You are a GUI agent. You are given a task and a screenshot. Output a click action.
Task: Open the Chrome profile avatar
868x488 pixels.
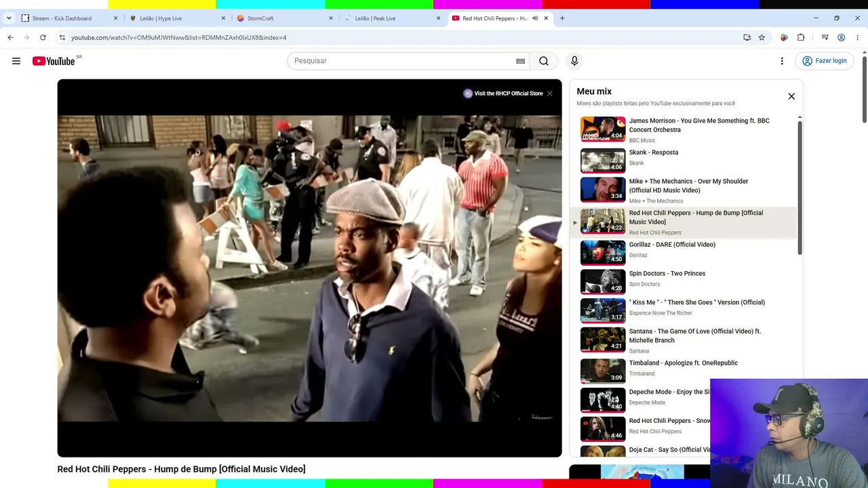click(842, 37)
